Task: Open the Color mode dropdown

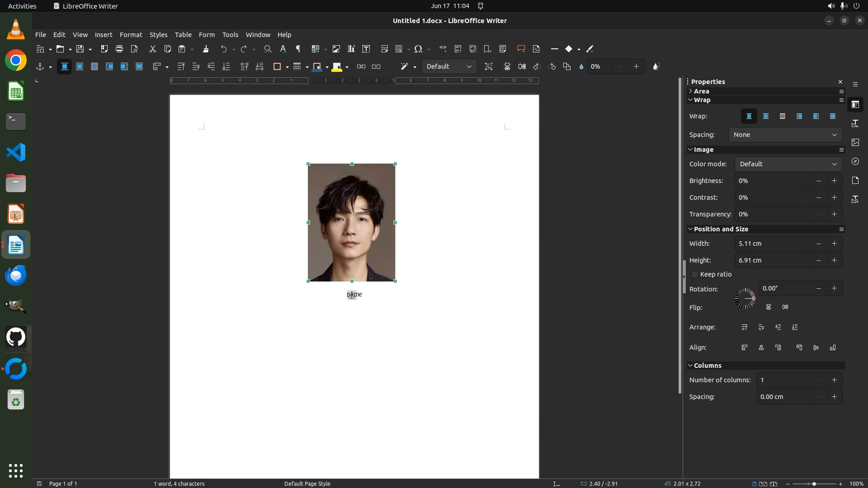Action: (x=788, y=164)
